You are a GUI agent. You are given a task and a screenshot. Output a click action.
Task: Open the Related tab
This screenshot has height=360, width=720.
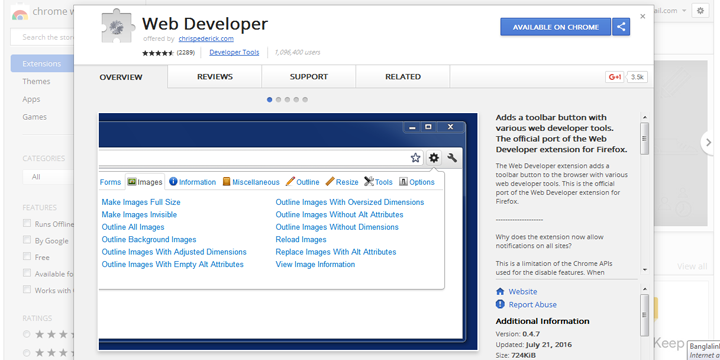(403, 77)
